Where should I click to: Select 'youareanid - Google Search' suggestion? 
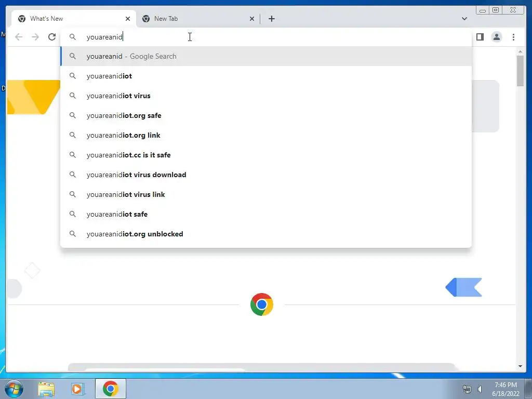point(266,56)
